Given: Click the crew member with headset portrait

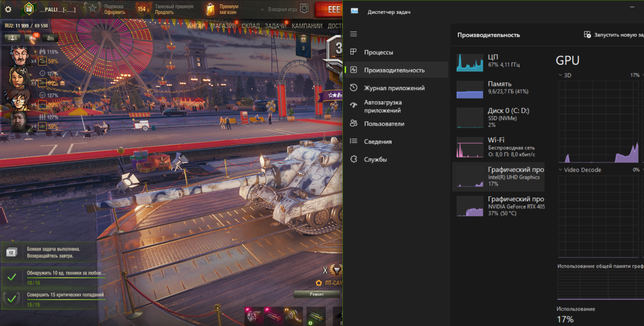Looking at the screenshot, I should pos(20,77).
